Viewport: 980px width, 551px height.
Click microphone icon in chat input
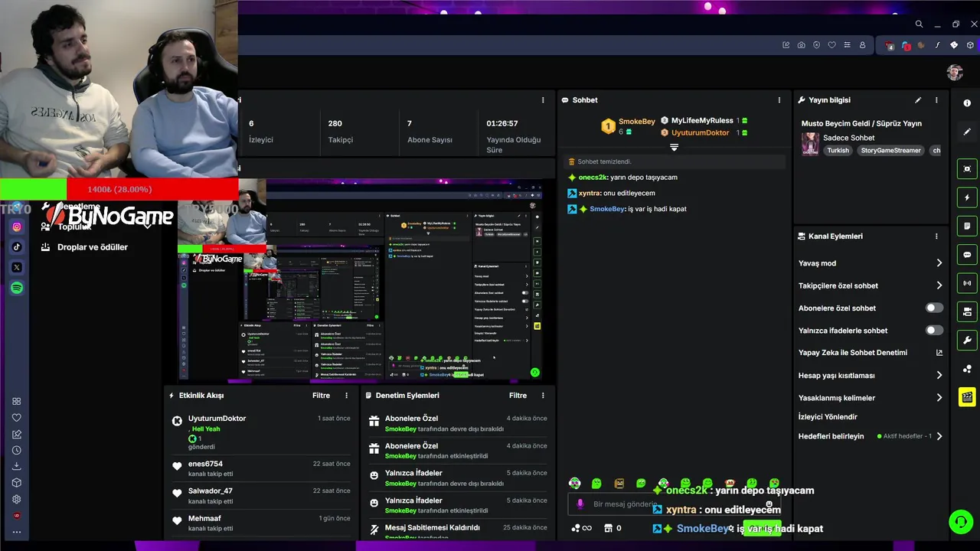tap(580, 504)
